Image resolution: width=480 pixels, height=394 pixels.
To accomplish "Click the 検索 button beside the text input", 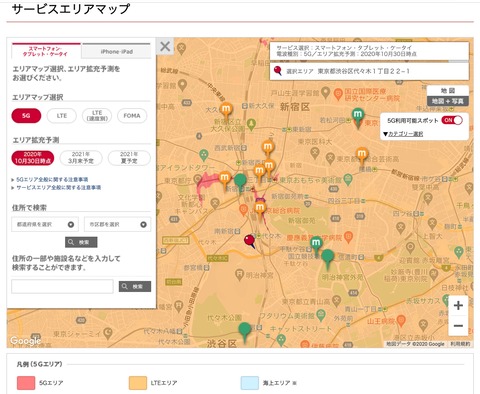I will click(x=135, y=286).
